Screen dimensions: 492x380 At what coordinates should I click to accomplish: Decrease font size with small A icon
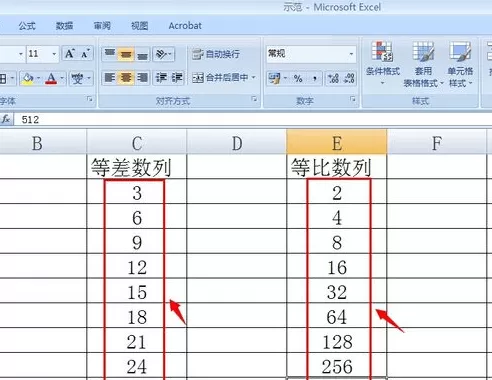click(85, 54)
